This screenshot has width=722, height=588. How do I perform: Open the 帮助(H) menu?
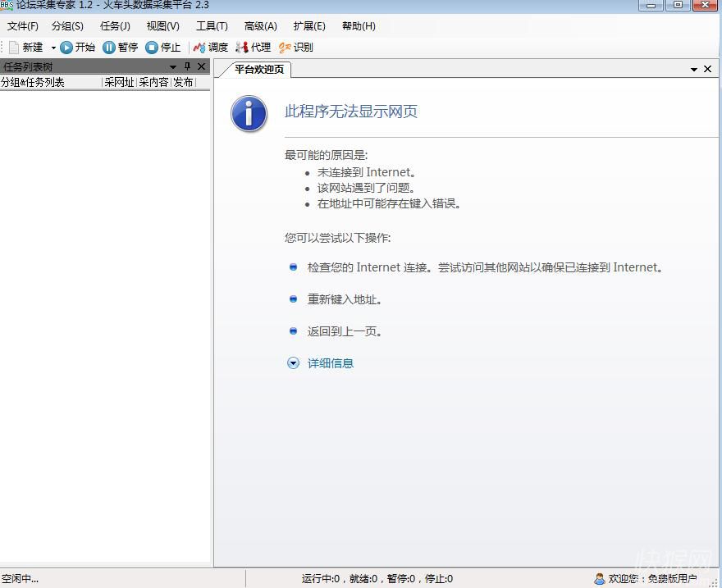359,26
